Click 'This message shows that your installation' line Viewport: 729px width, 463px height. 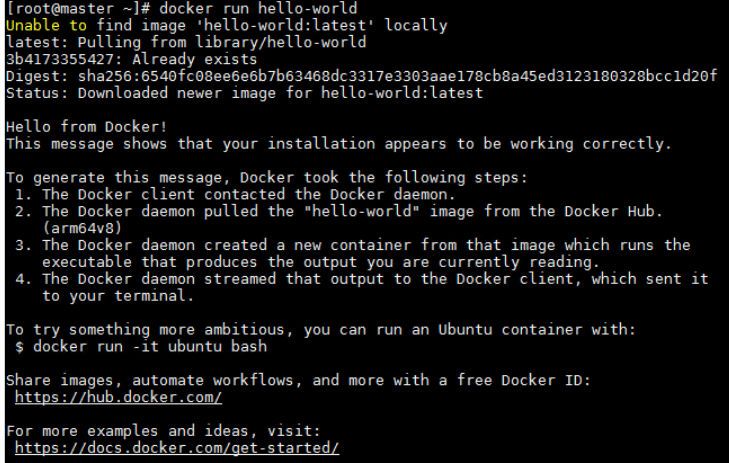click(x=339, y=144)
